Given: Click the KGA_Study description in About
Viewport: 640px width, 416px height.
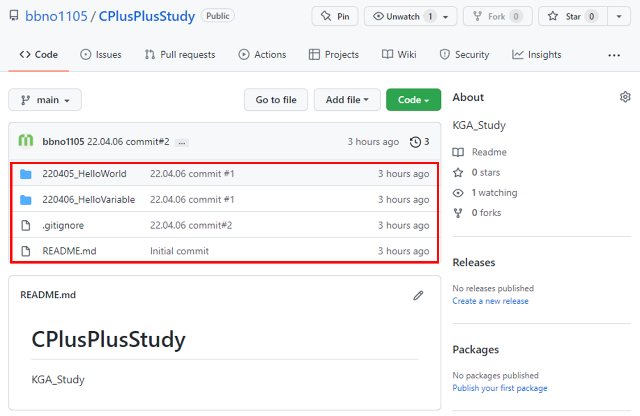Looking at the screenshot, I should click(479, 125).
